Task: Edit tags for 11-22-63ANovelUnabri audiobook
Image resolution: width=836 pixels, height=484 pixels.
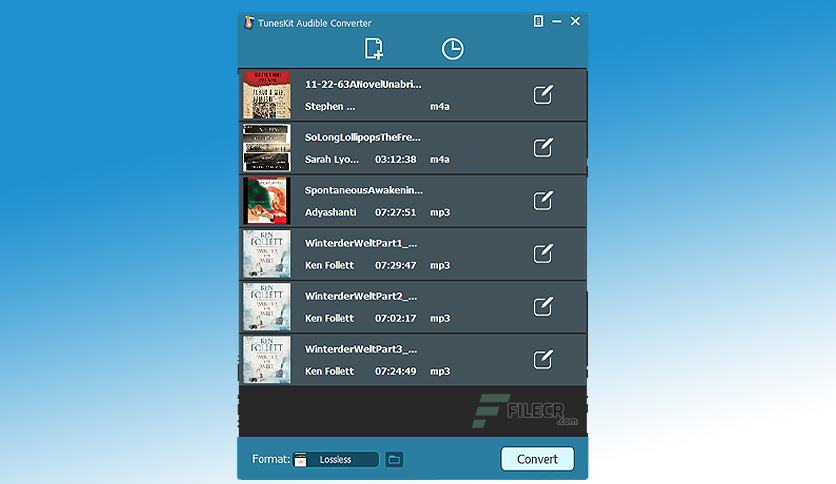Action: pyautogui.click(x=543, y=95)
